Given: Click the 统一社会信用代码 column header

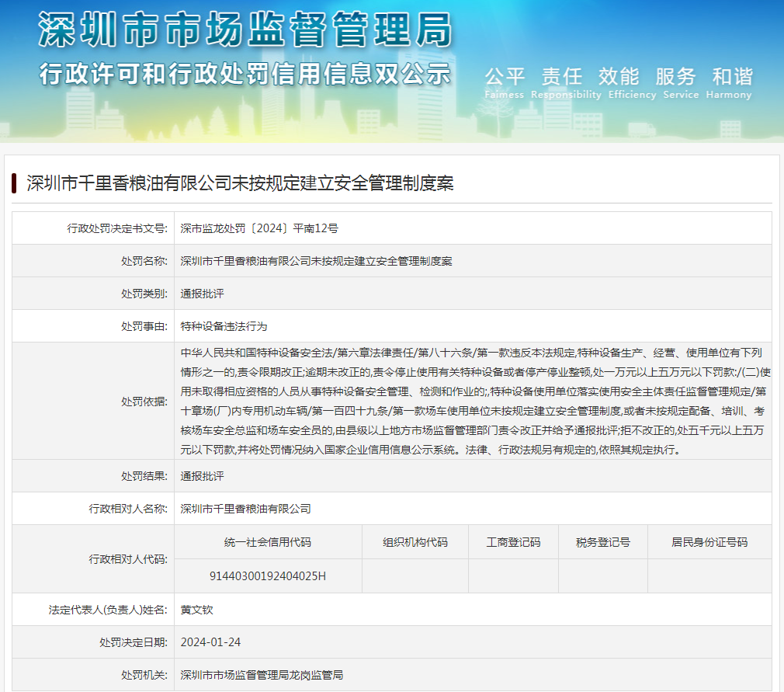Looking at the screenshot, I should coord(268,542).
